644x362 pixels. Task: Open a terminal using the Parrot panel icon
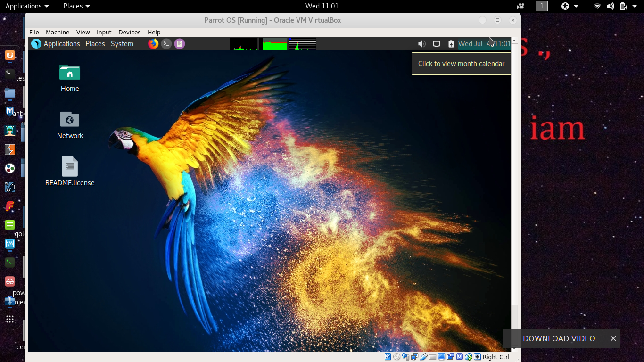pyautogui.click(x=166, y=43)
